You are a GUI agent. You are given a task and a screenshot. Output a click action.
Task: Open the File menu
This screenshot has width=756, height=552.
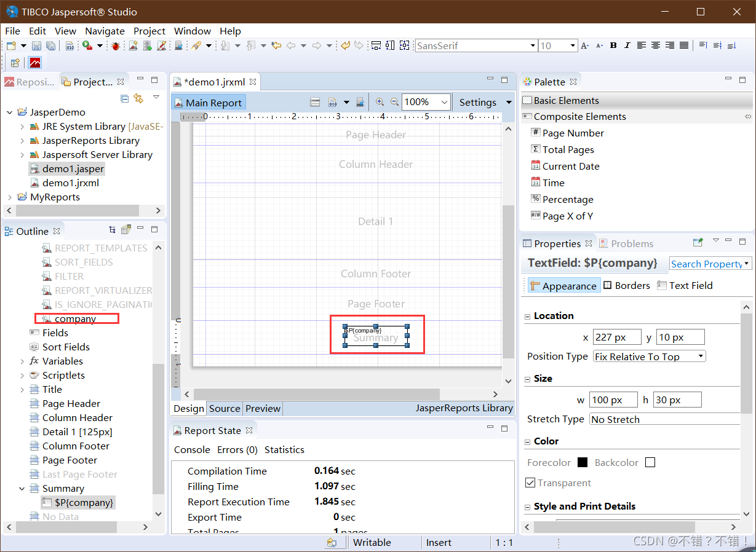click(x=12, y=31)
